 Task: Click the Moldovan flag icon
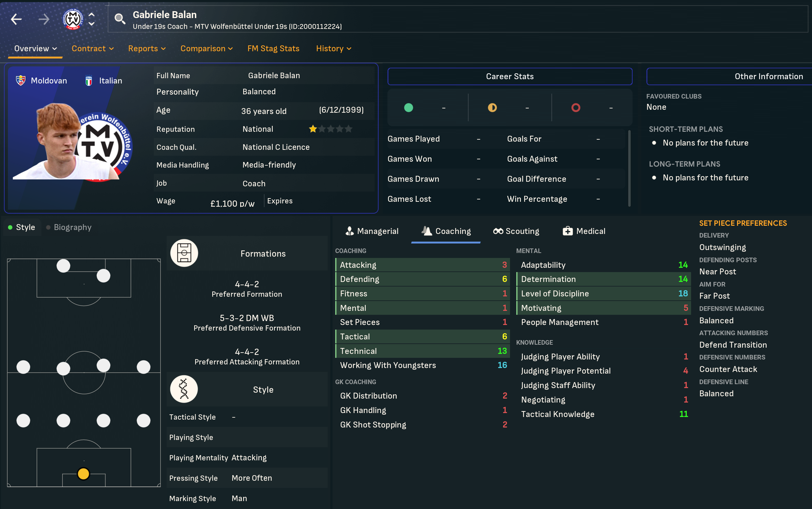21,81
